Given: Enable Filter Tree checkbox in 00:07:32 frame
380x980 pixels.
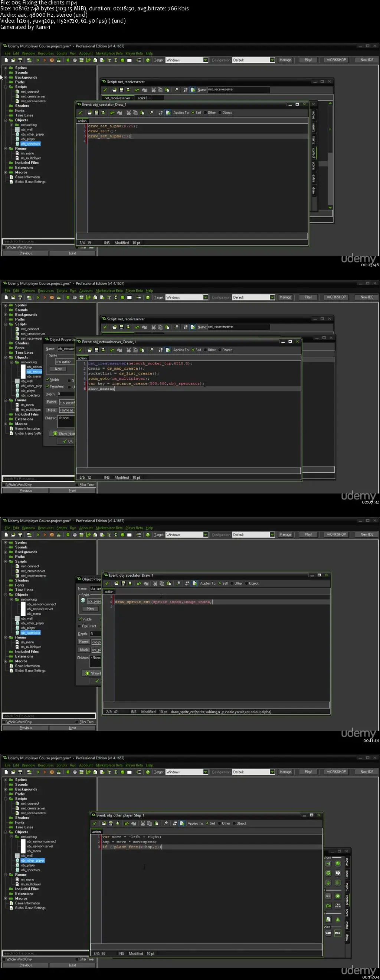Looking at the screenshot, I should pyautogui.click(x=77, y=485).
